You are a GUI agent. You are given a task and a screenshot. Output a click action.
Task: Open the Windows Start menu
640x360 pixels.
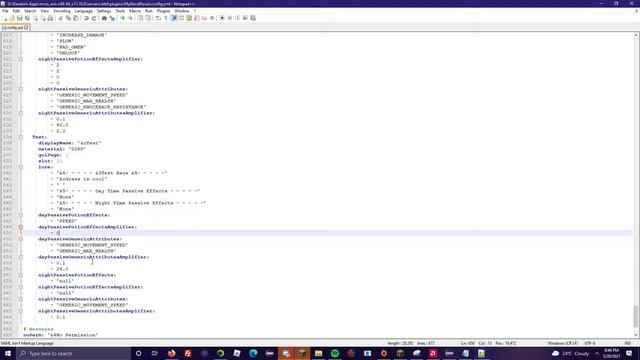coord(8,353)
